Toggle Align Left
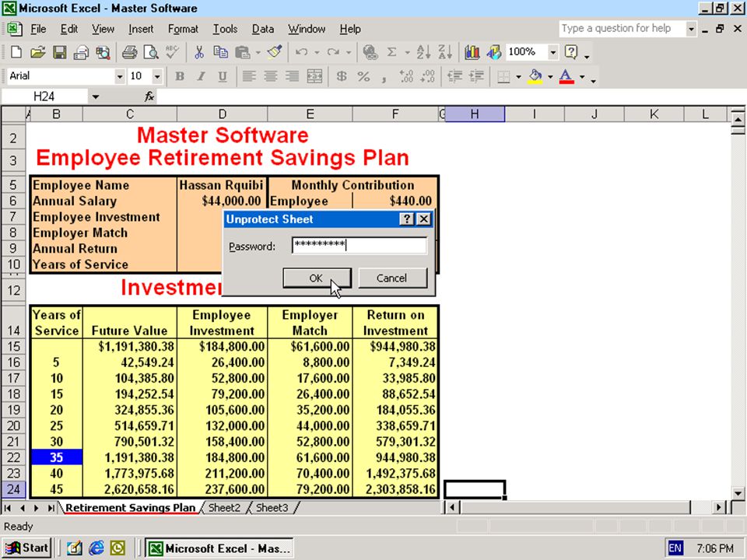This screenshot has width=747, height=560. [x=249, y=76]
